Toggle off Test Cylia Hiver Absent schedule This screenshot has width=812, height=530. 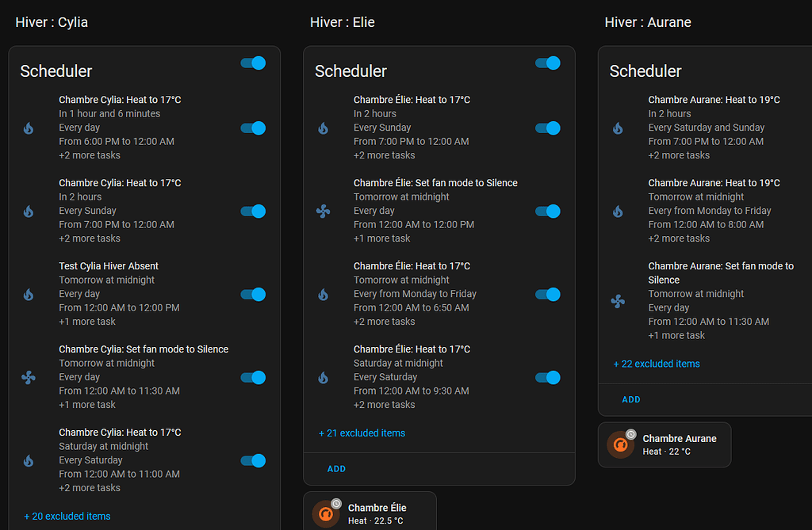pyautogui.click(x=252, y=295)
